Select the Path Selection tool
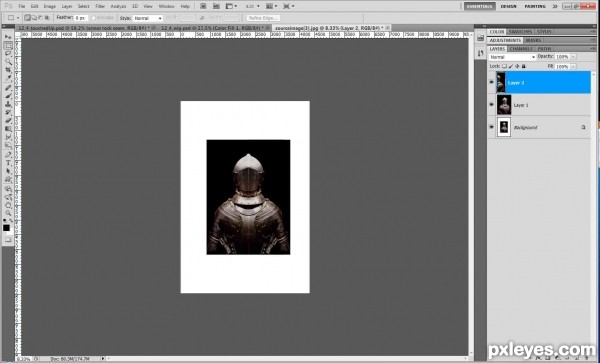 (8, 171)
